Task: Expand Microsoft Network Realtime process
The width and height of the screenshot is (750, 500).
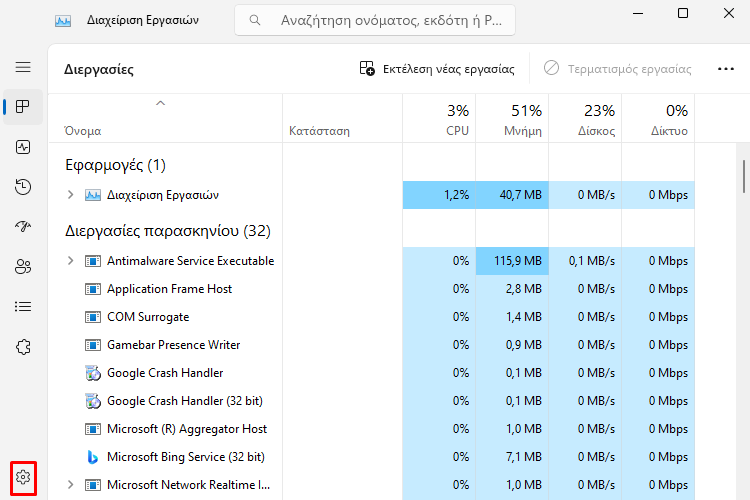Action: tap(70, 485)
